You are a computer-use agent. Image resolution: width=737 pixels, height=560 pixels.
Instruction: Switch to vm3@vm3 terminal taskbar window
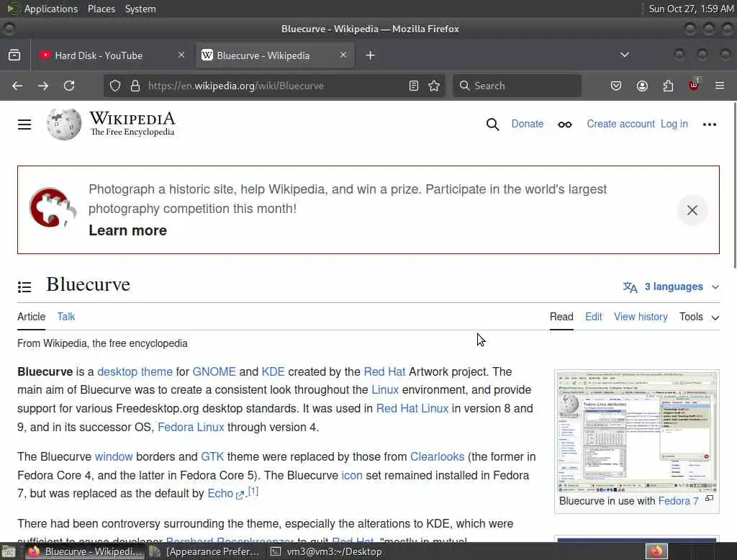coord(326,551)
